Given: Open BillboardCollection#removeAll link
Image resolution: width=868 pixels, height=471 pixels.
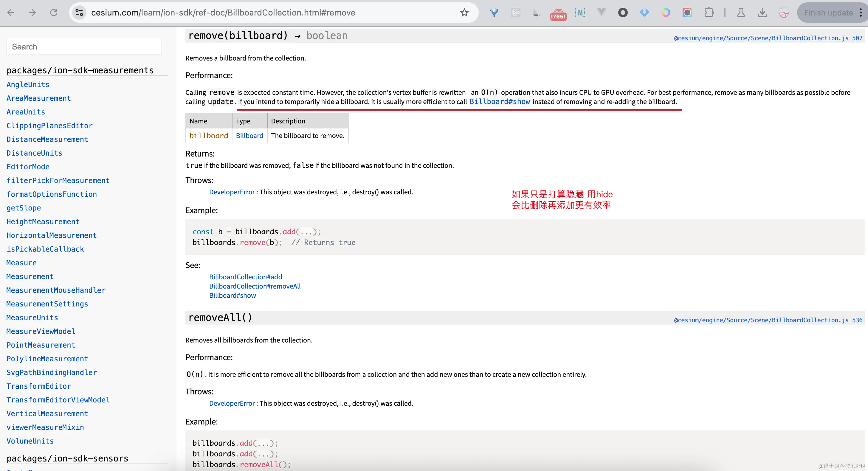Looking at the screenshot, I should point(255,286).
